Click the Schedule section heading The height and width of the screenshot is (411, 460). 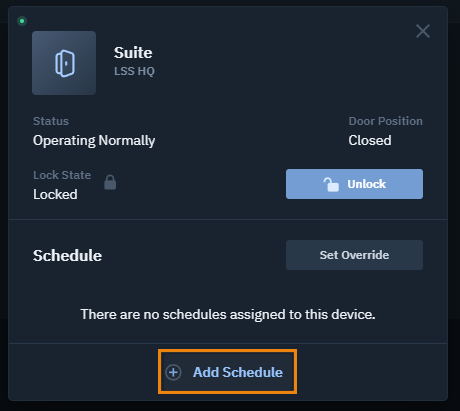68,256
